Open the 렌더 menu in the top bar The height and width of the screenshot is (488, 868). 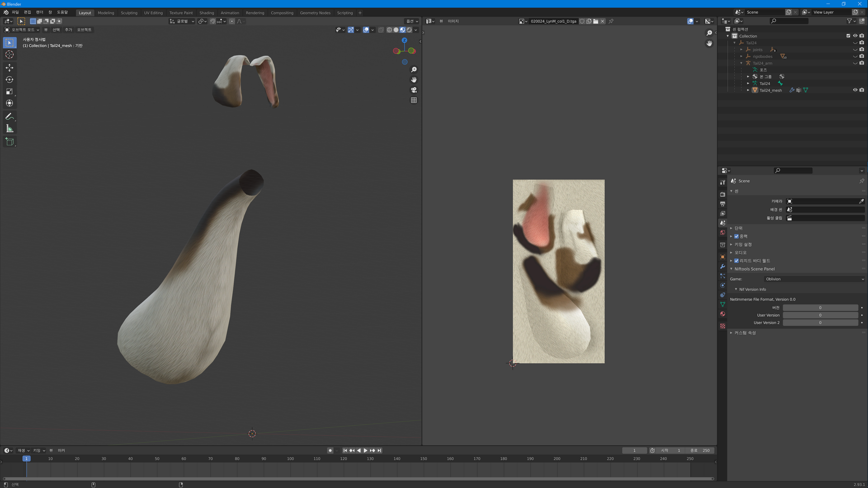pyautogui.click(x=40, y=12)
